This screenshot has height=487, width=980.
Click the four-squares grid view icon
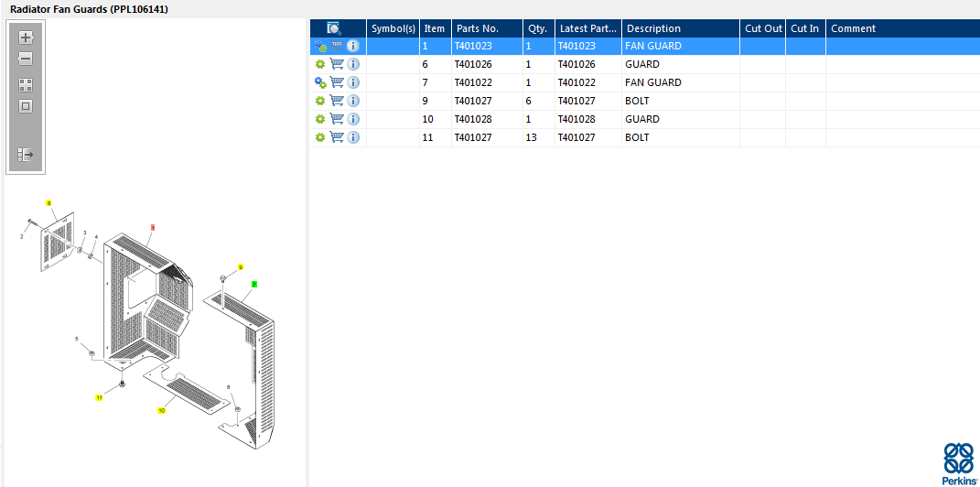[26, 85]
